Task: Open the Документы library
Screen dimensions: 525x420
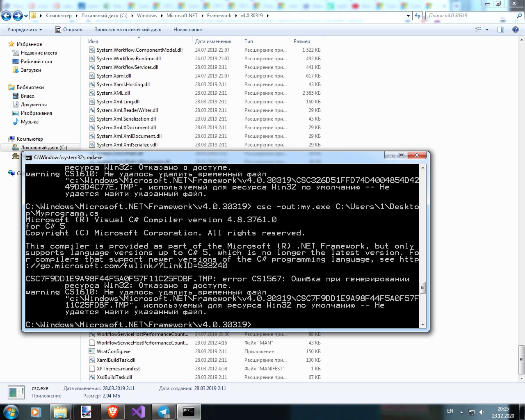Action: [34, 105]
